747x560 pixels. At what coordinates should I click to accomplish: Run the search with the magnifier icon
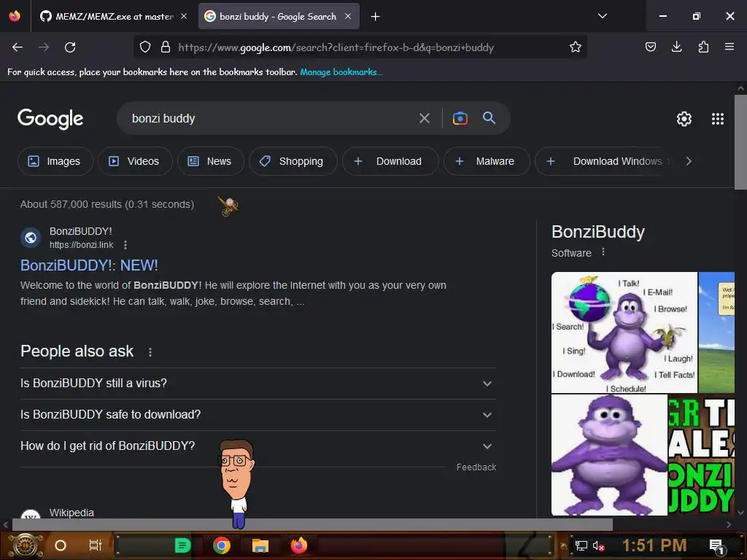coord(489,118)
